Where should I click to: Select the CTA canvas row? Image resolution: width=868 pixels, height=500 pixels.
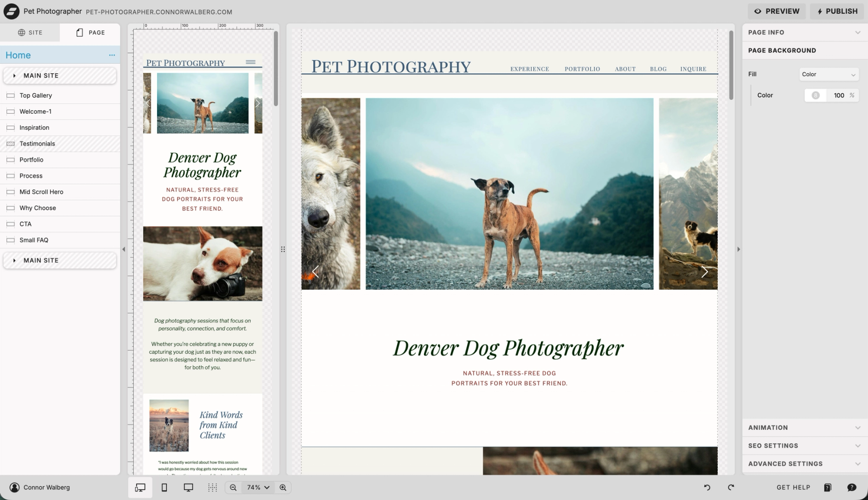click(60, 224)
